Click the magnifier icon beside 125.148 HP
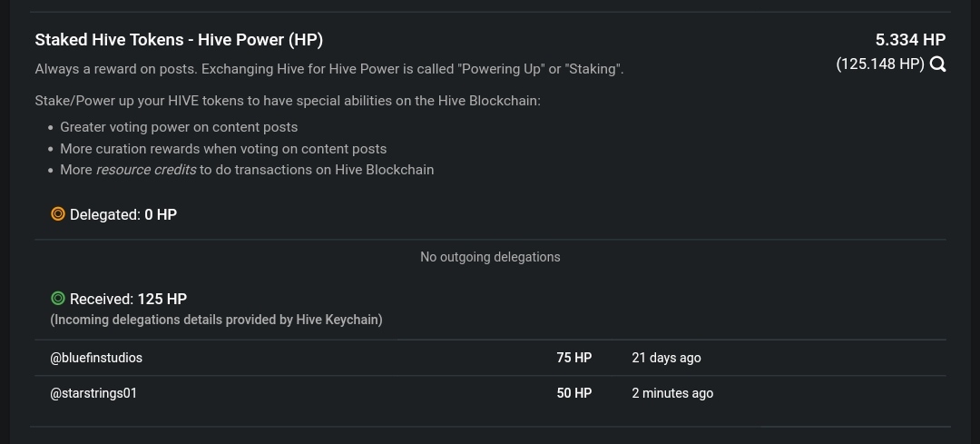980x444 pixels. click(x=937, y=64)
